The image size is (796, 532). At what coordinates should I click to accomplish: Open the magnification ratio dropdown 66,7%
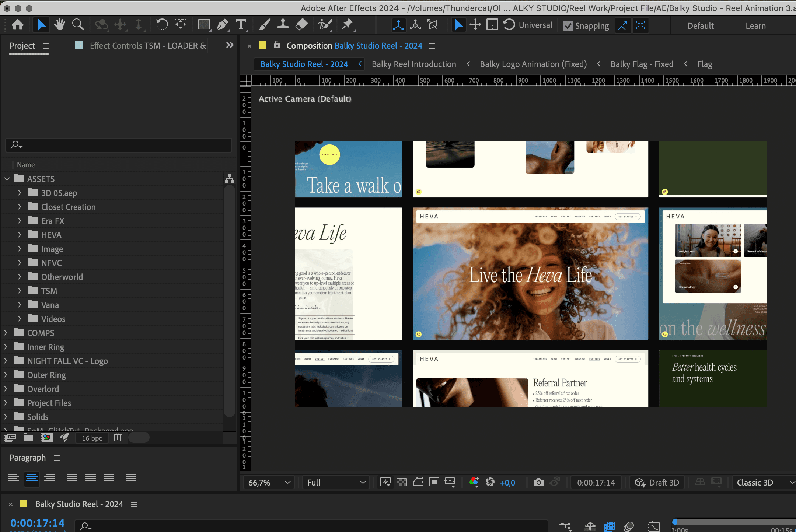coord(269,483)
